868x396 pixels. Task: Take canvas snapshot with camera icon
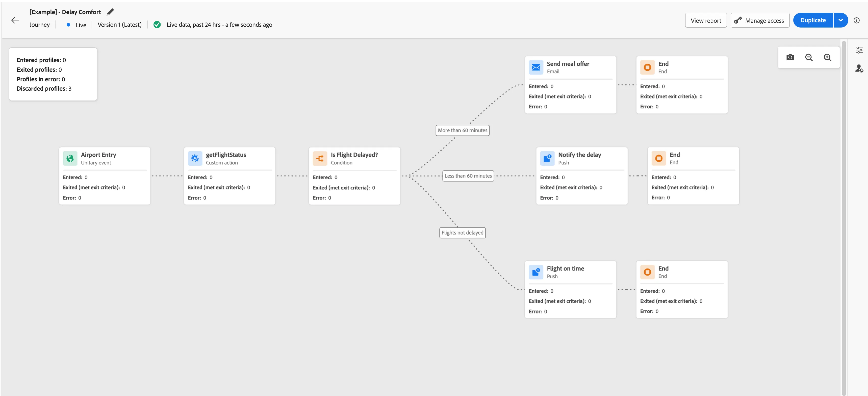[790, 57]
